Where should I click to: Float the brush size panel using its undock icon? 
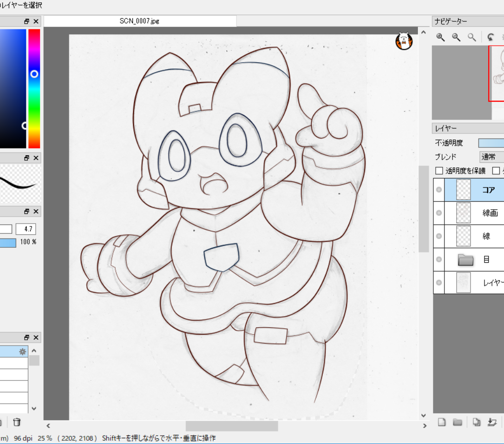26,212
